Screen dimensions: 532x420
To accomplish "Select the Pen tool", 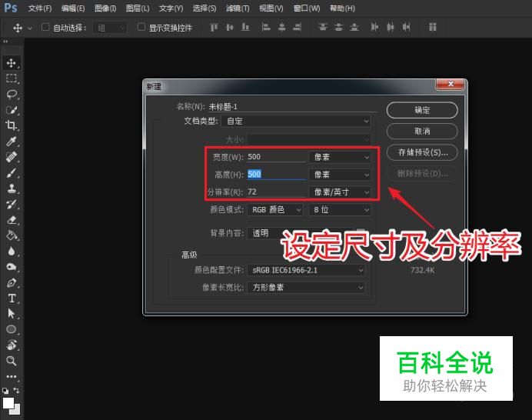I will (12, 282).
